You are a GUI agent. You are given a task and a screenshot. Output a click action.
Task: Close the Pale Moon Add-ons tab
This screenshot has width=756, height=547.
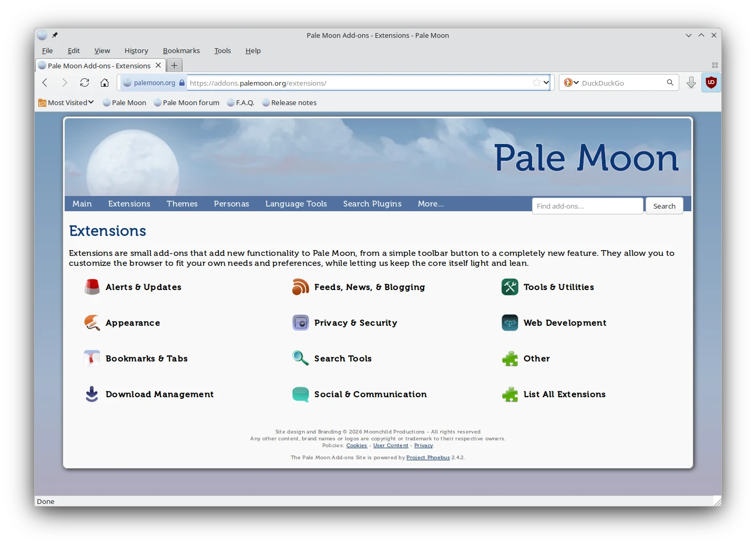click(158, 65)
